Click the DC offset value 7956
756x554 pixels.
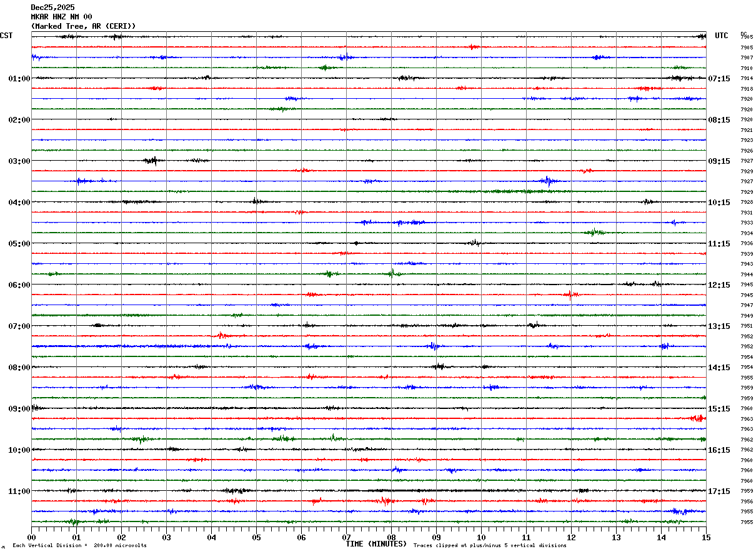[747, 501]
